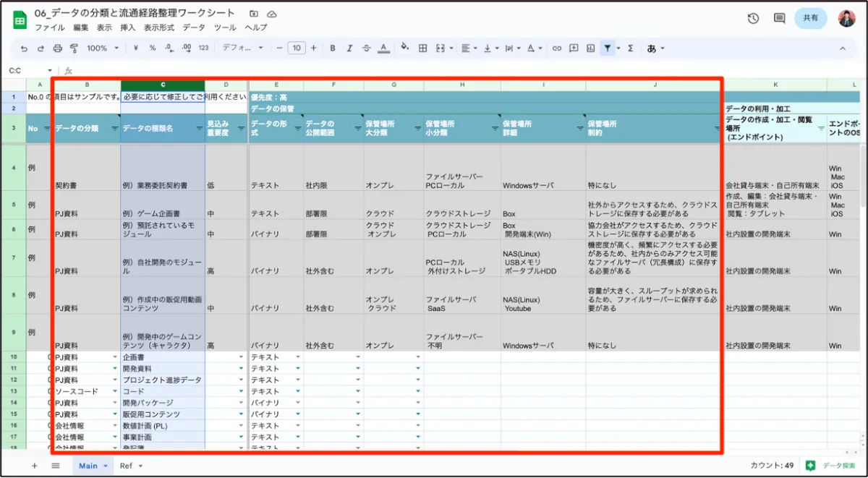
Task: Click the insert link icon
Action: point(556,48)
